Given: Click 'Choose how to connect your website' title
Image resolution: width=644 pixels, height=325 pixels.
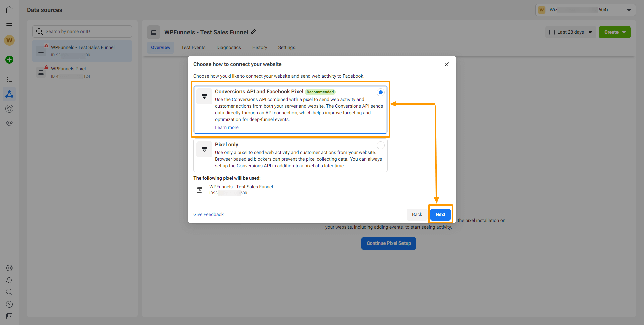Looking at the screenshot, I should click(237, 64).
